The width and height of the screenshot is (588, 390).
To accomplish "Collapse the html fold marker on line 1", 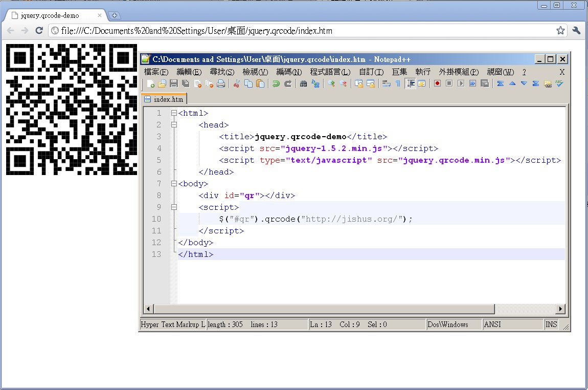I will (x=174, y=113).
